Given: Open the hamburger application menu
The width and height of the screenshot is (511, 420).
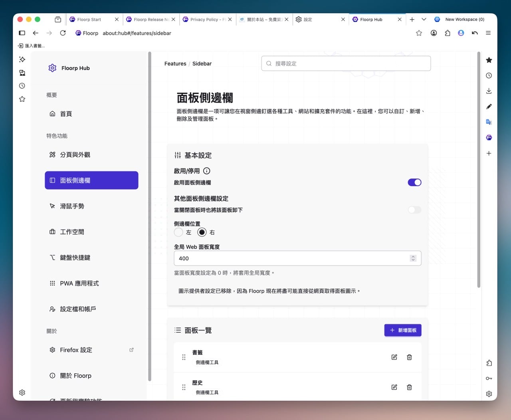Looking at the screenshot, I should coord(488,33).
